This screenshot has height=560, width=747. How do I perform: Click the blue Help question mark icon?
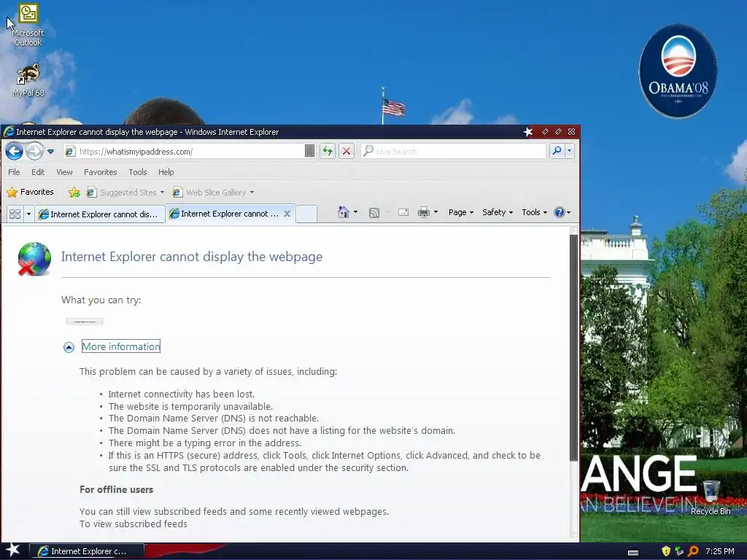(x=560, y=212)
